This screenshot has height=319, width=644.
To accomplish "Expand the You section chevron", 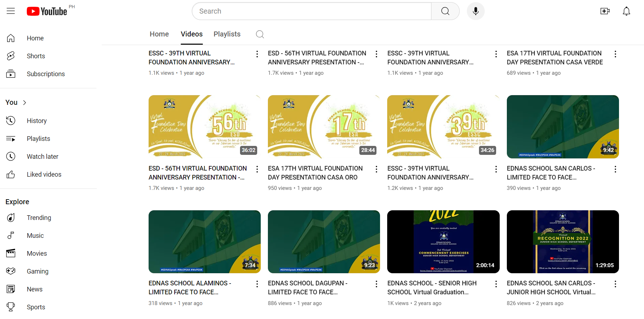I will coord(25,103).
